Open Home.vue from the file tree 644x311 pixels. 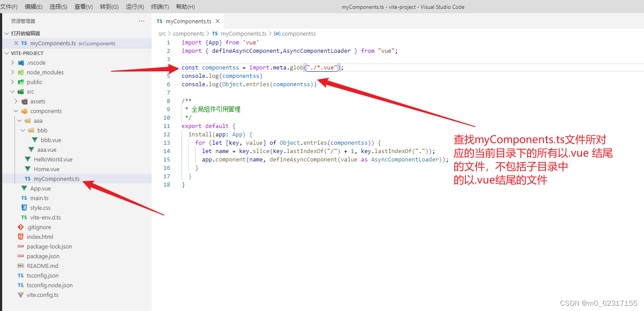[47, 169]
